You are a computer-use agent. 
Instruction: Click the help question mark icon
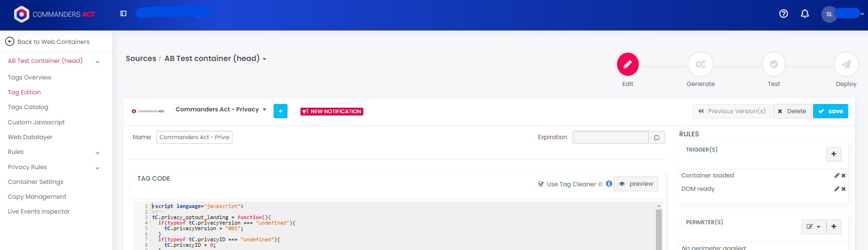783,14
